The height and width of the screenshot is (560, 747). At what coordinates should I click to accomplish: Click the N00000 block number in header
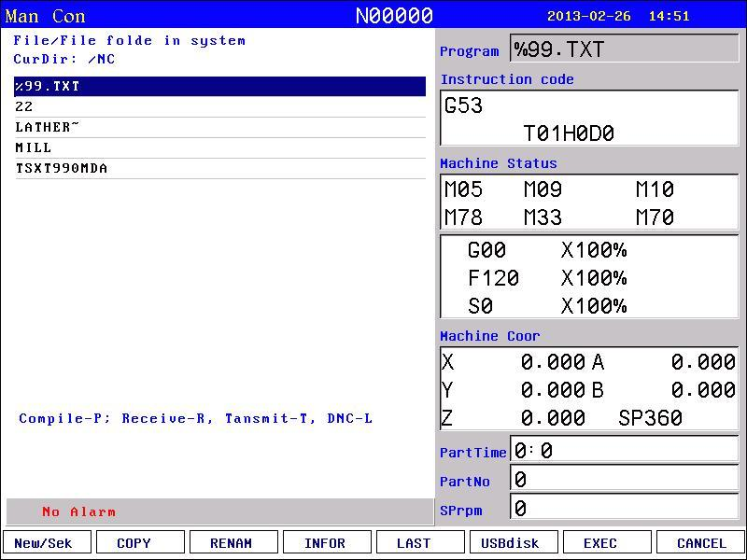394,16
